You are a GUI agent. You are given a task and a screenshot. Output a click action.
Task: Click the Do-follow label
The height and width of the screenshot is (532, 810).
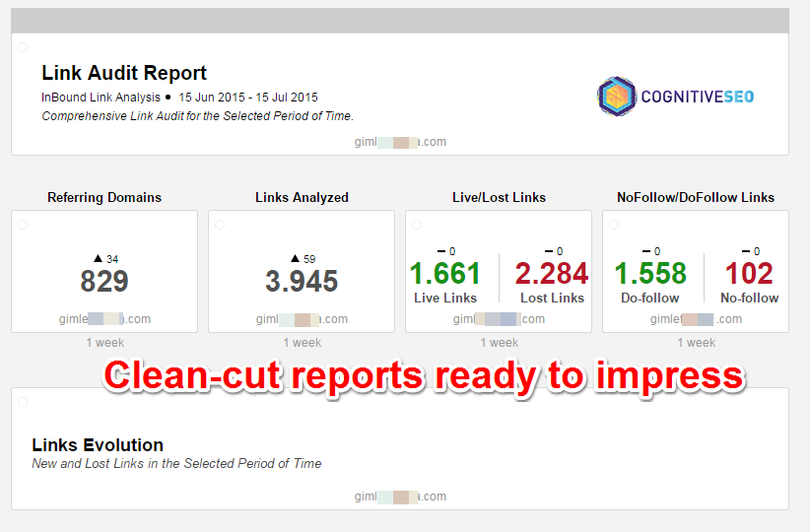pyautogui.click(x=649, y=299)
